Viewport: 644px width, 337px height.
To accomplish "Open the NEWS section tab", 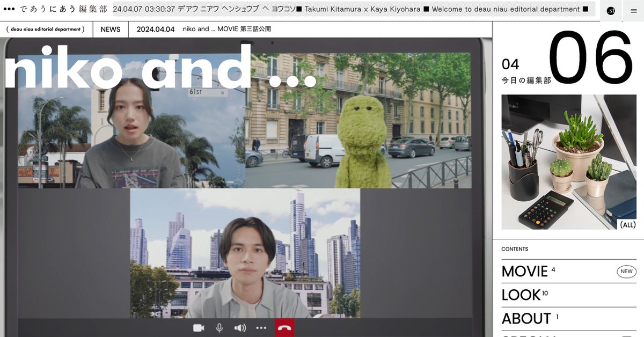I will point(111,29).
